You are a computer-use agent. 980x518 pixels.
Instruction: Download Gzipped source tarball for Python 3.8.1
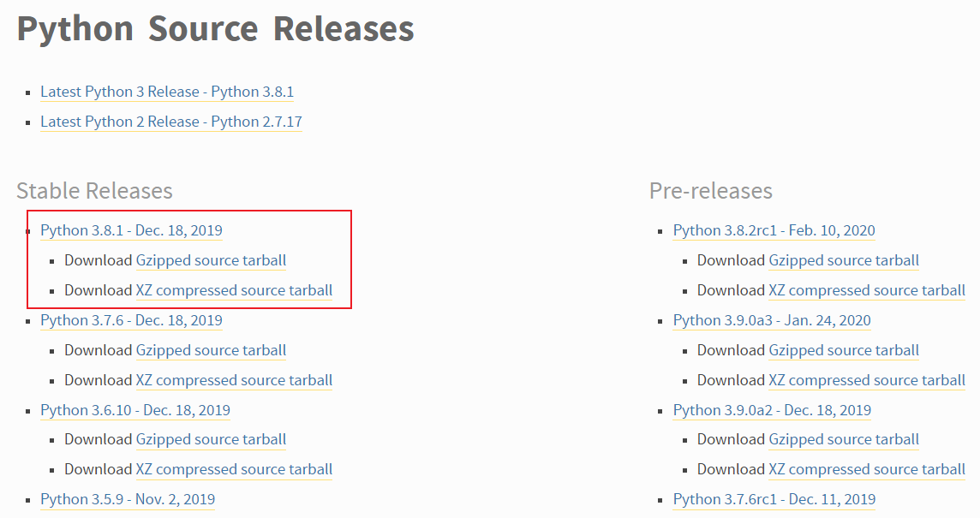pyautogui.click(x=211, y=260)
